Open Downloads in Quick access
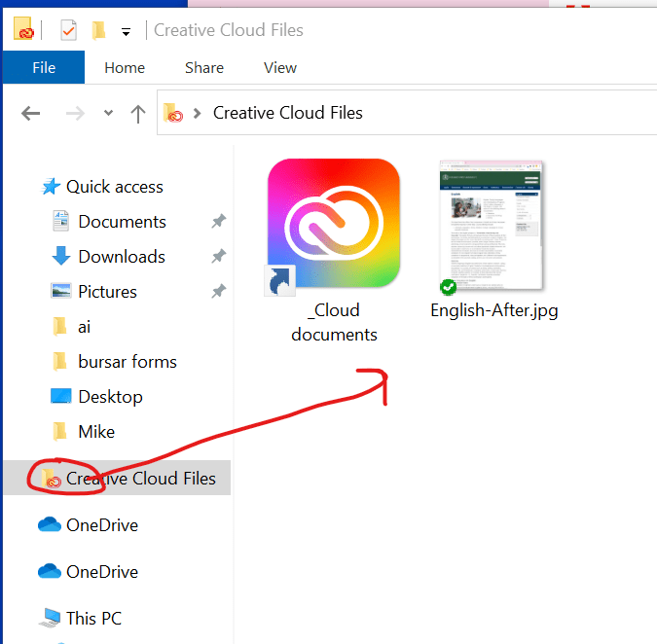This screenshot has height=644, width=657. point(122,257)
